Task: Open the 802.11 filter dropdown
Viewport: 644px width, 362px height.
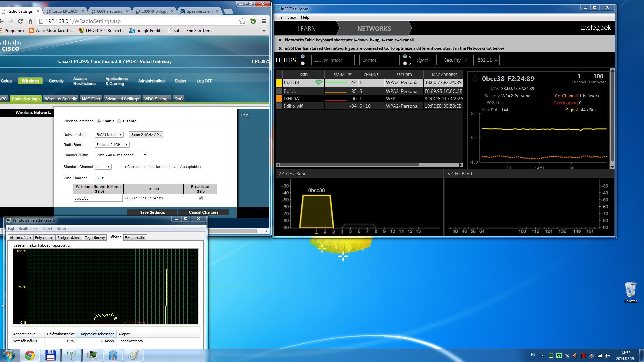Action: click(x=486, y=60)
